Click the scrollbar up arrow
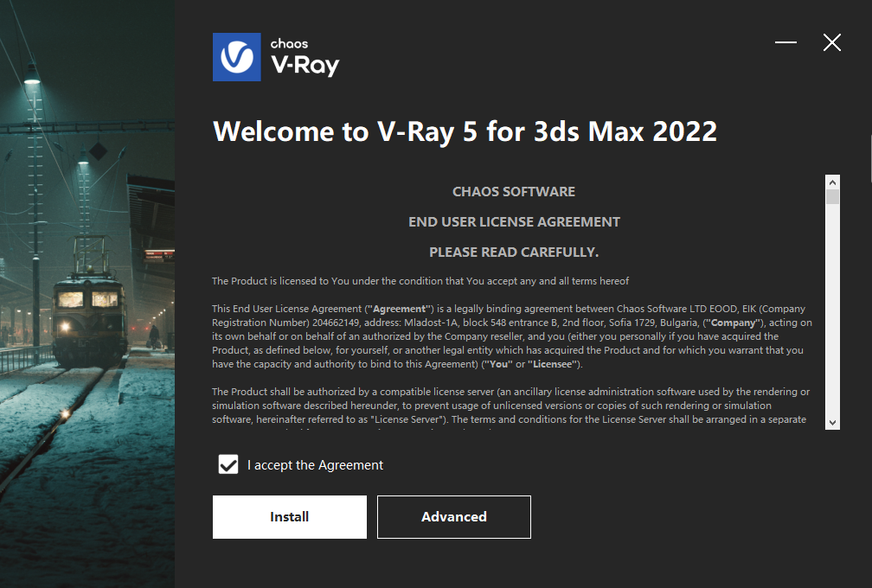The image size is (872, 588). (x=832, y=182)
